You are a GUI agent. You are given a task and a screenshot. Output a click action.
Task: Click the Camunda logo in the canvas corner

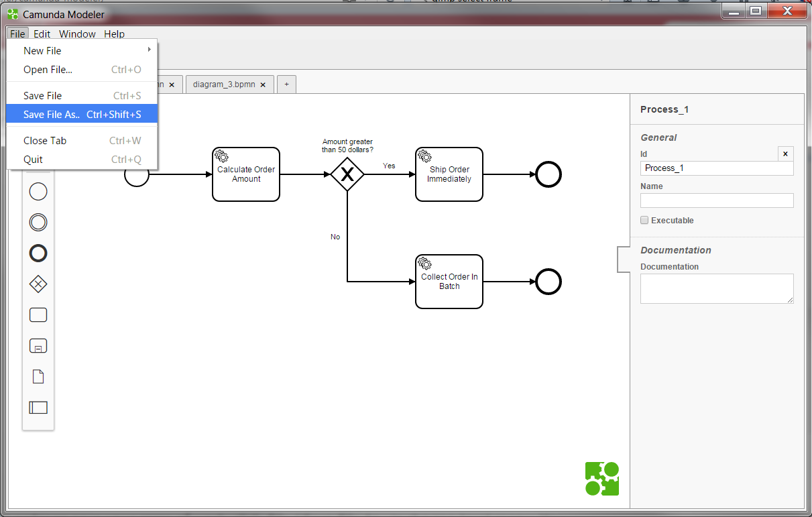[x=601, y=479]
